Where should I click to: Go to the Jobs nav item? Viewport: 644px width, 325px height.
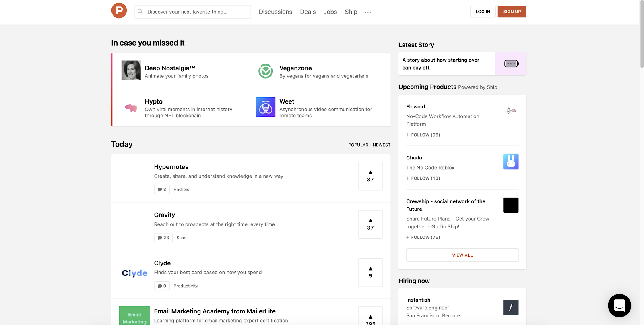[330, 12]
